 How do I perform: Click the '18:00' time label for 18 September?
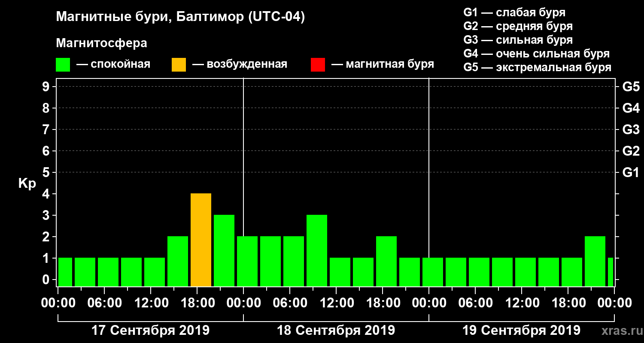pyautogui.click(x=383, y=303)
